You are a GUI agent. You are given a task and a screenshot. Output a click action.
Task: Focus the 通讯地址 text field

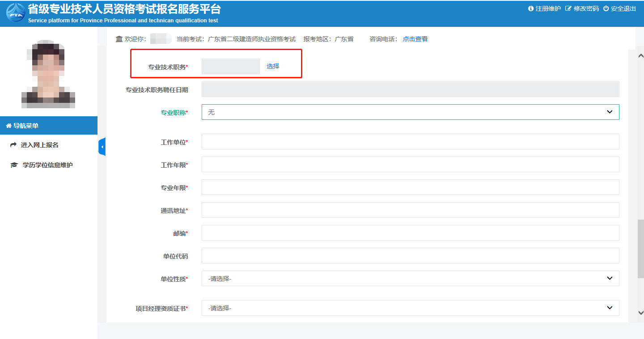point(410,210)
